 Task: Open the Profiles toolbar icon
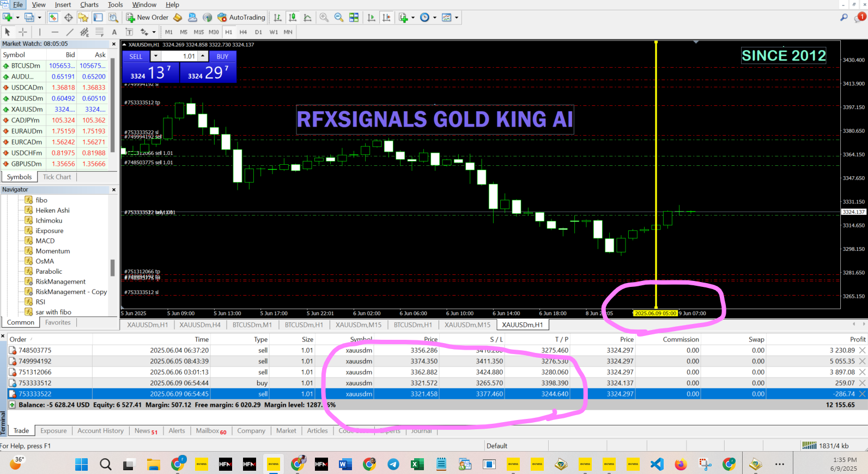pyautogui.click(x=29, y=17)
